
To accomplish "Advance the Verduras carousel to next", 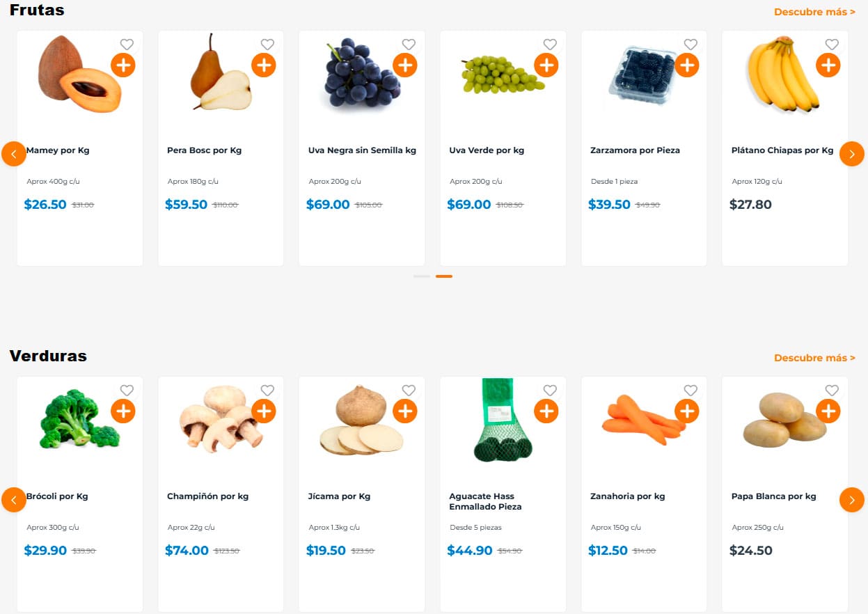I will pyautogui.click(x=852, y=500).
